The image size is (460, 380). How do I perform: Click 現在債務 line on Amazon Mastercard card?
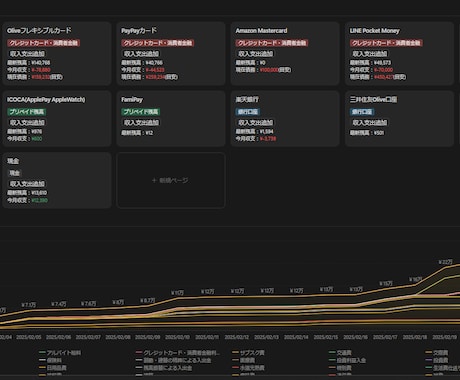coord(263,70)
